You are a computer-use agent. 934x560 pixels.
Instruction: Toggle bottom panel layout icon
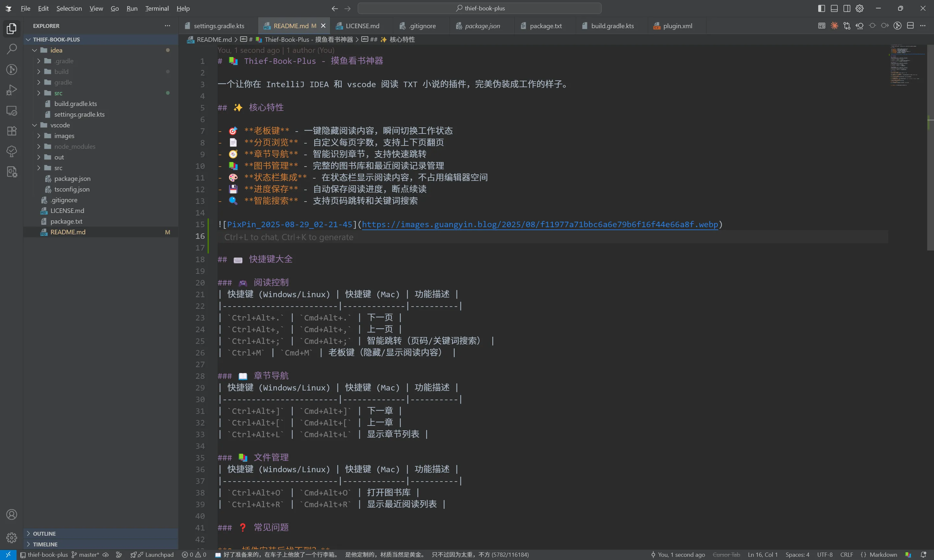click(x=834, y=8)
